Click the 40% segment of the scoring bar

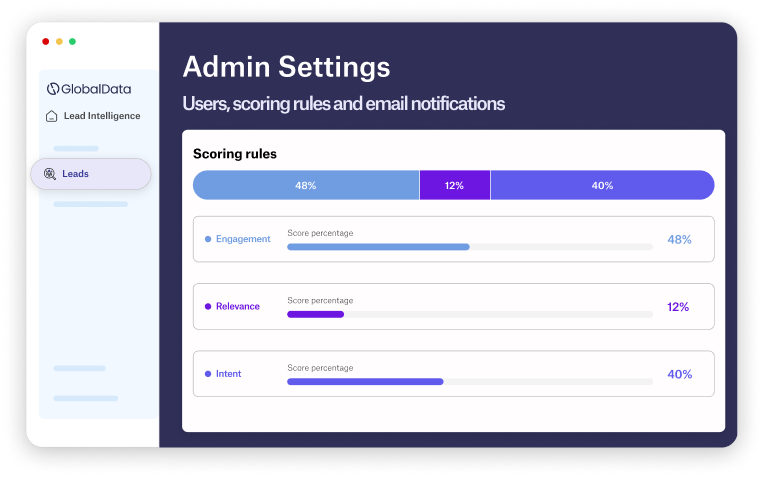click(602, 185)
